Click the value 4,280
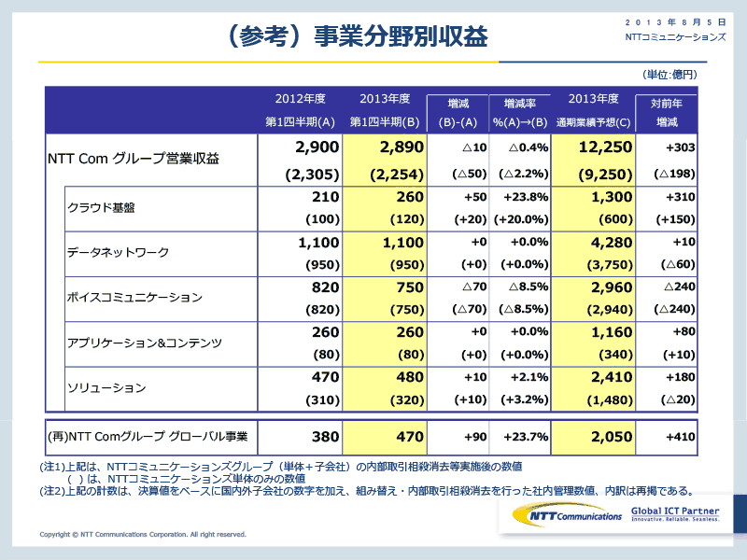 [612, 243]
